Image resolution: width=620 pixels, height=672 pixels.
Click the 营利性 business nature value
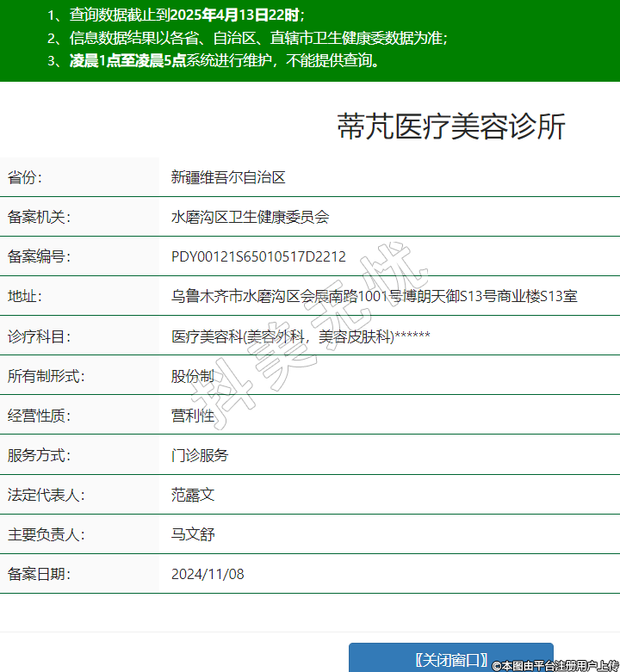(x=193, y=416)
